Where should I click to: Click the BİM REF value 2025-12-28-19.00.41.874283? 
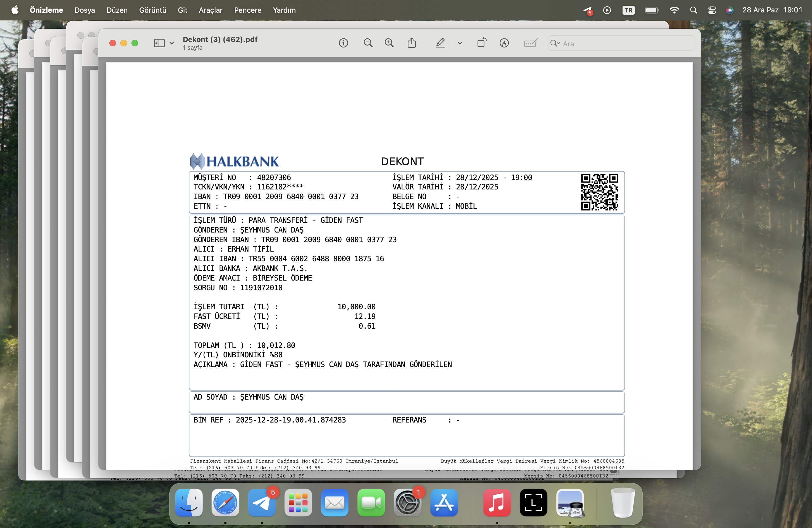click(x=291, y=420)
